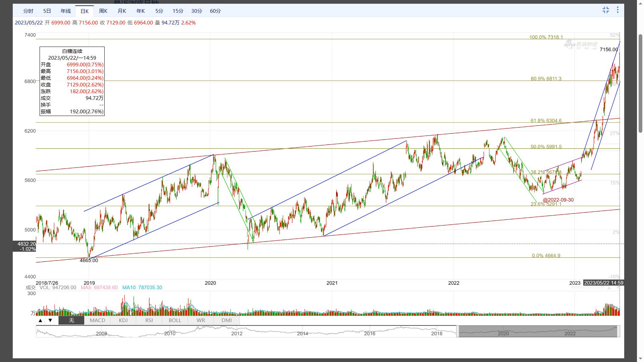Image resolution: width=644 pixels, height=362 pixels.
Task: Choose the 60分 interval tab
Action: point(215,11)
